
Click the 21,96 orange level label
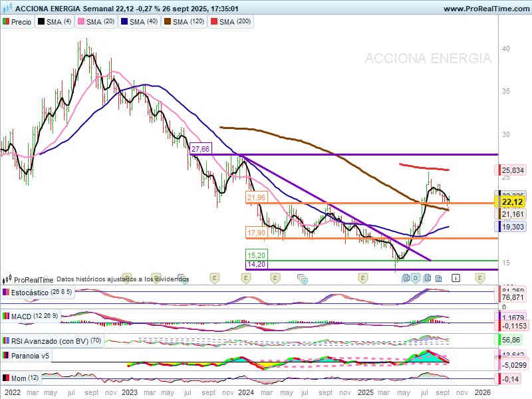256,198
